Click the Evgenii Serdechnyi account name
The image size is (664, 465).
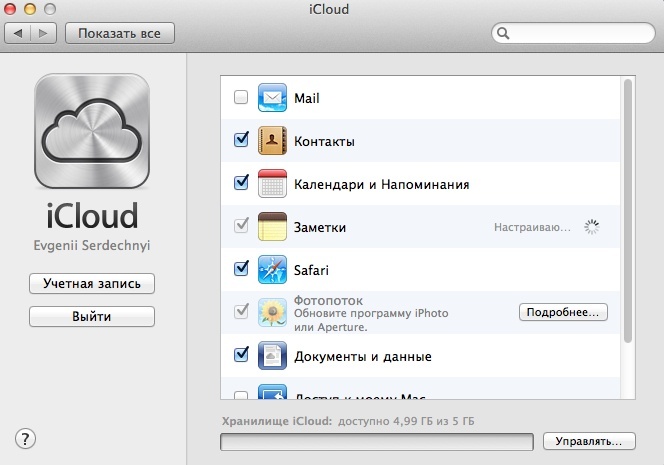(x=92, y=245)
